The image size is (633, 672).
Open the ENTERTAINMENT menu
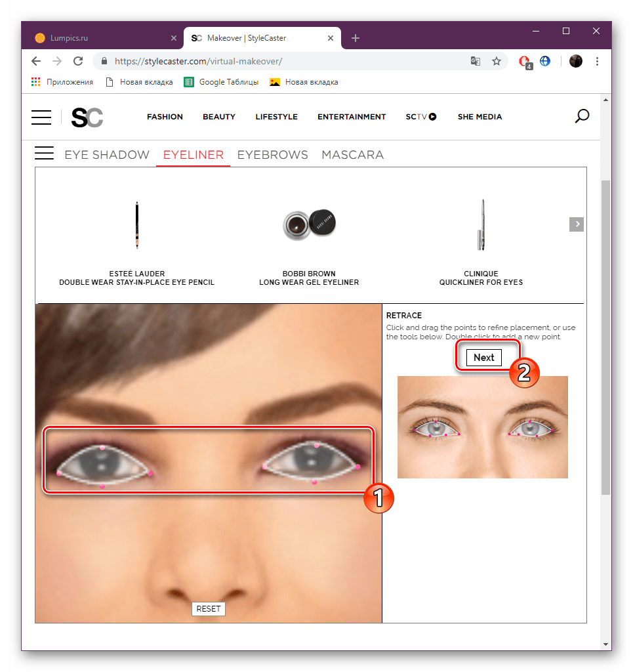coord(352,117)
